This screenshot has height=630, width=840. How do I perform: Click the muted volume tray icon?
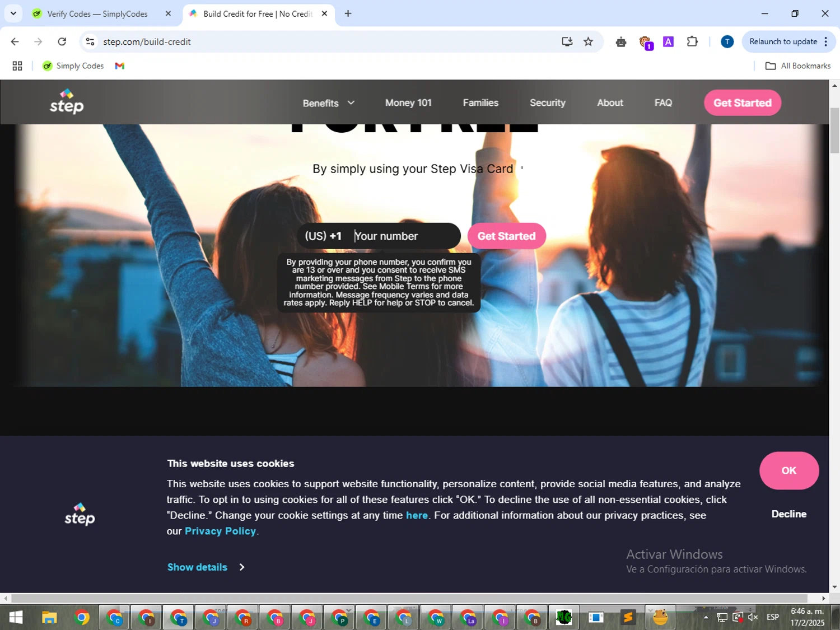[753, 617]
